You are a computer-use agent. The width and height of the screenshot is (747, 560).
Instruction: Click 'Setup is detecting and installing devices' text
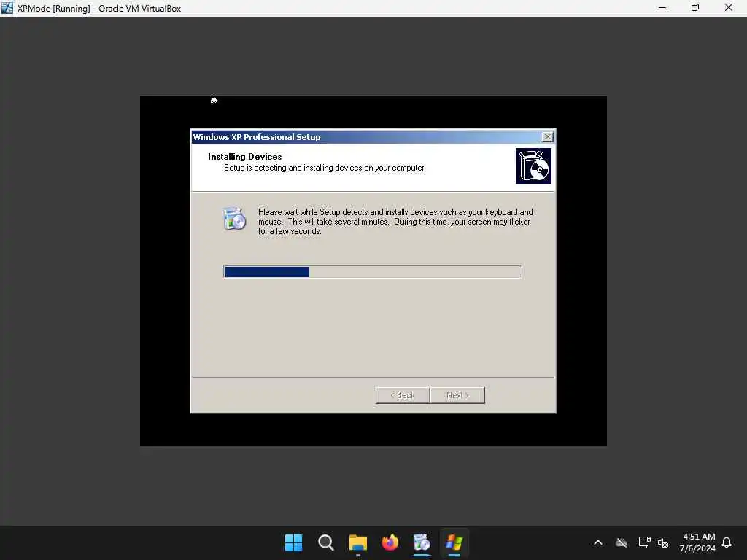325,168
